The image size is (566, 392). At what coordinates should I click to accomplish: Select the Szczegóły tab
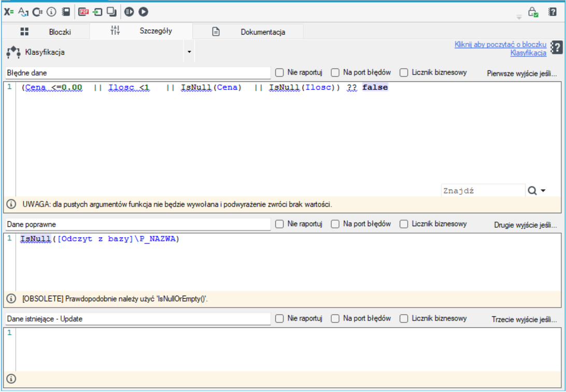141,31
